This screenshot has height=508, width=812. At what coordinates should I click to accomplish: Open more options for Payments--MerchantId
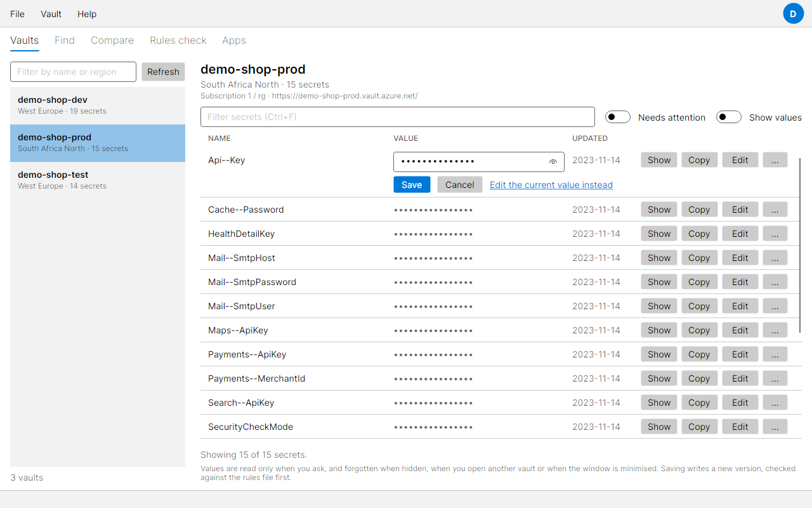(x=775, y=378)
